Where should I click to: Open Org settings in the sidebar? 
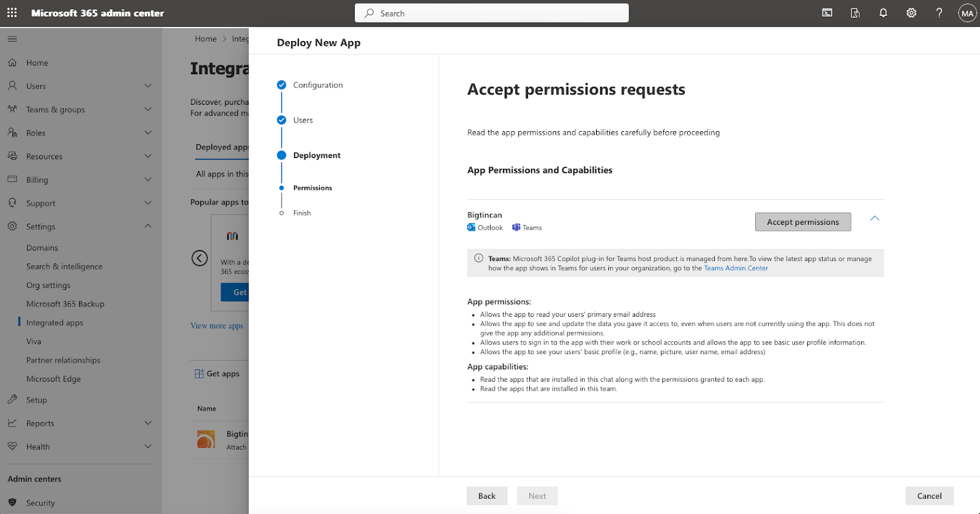coord(48,285)
